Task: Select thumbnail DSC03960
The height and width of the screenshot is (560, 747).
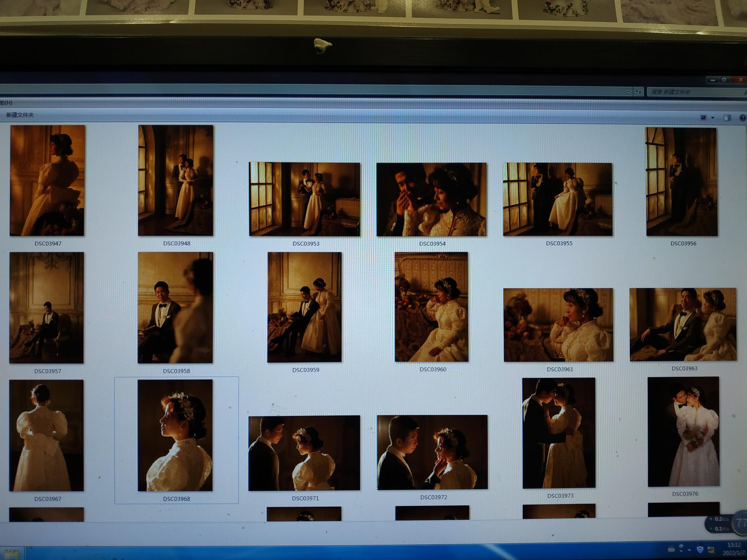Action: pyautogui.click(x=431, y=307)
